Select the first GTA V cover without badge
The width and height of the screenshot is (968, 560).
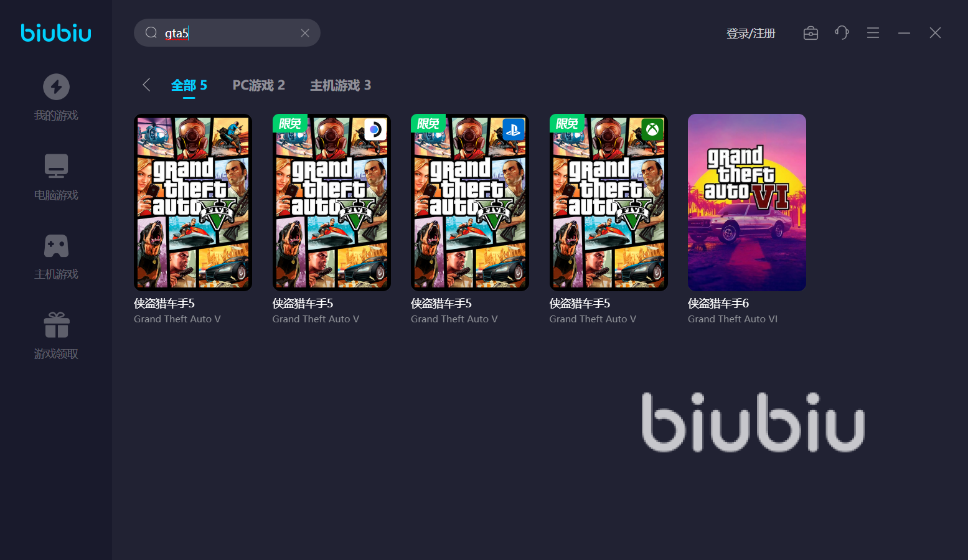(x=193, y=202)
